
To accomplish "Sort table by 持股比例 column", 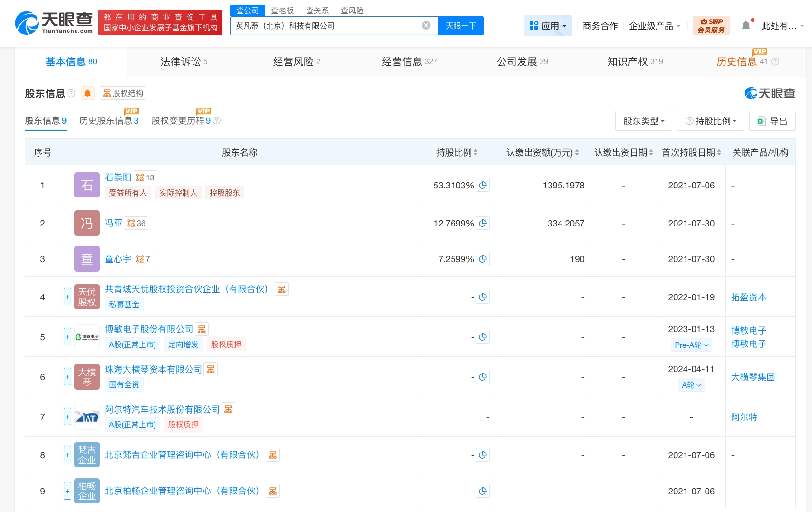I will (x=476, y=152).
